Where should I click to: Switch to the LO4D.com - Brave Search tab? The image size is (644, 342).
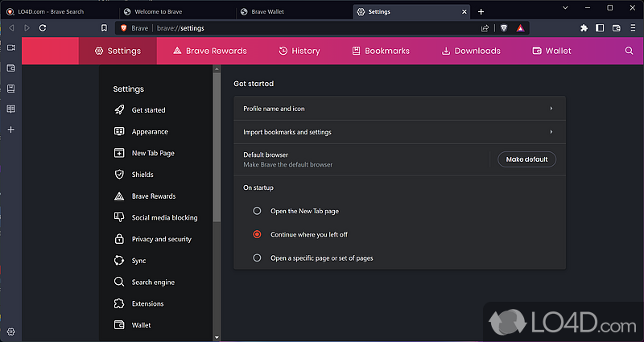(x=60, y=11)
